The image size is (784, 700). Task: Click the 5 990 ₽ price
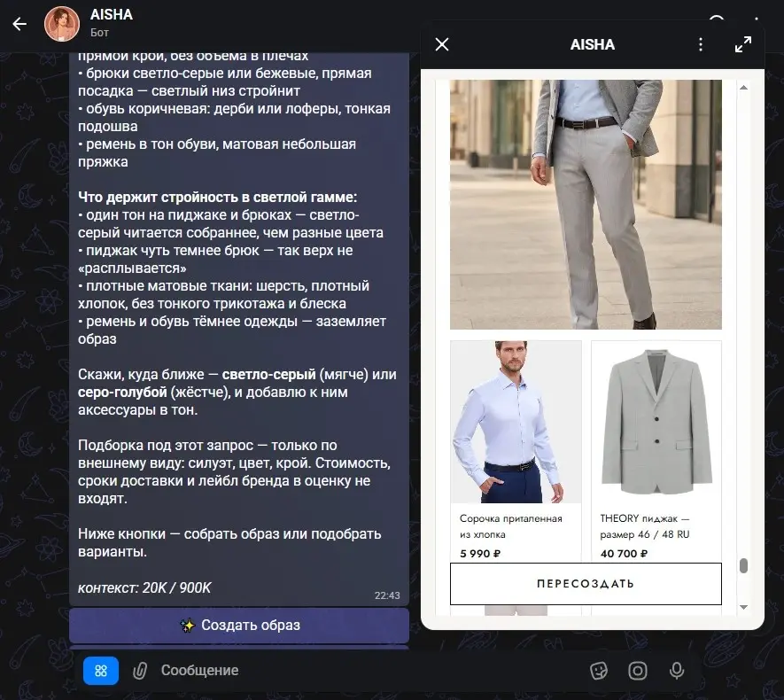(x=480, y=554)
